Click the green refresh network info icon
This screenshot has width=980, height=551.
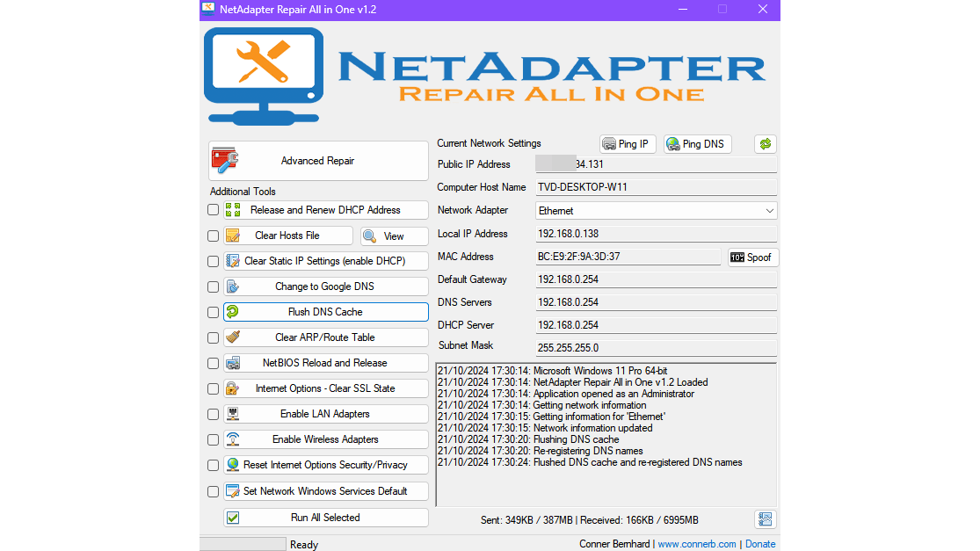click(x=765, y=144)
